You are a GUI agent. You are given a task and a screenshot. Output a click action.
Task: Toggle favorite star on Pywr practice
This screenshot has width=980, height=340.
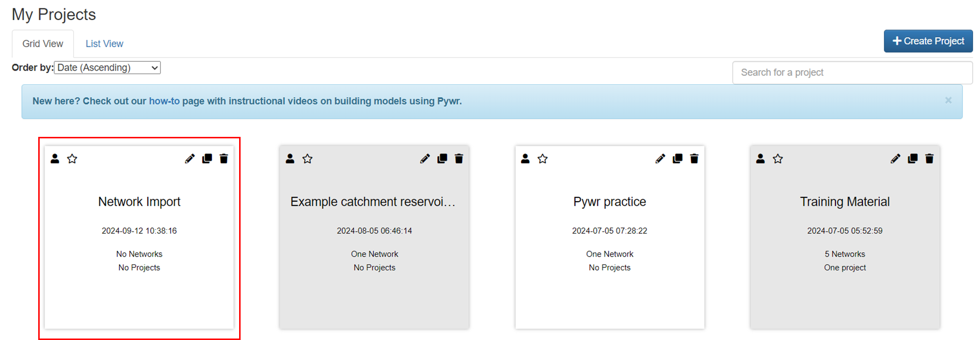(542, 158)
